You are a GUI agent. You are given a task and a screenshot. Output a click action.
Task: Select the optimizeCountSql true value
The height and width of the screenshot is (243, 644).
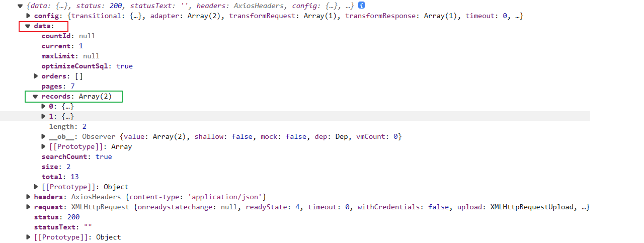click(124, 66)
